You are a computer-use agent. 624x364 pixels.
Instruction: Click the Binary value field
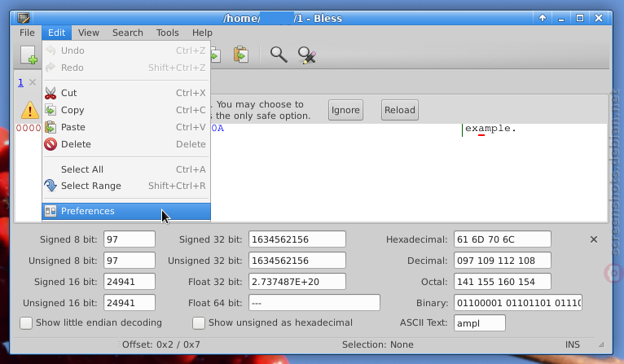(518, 303)
